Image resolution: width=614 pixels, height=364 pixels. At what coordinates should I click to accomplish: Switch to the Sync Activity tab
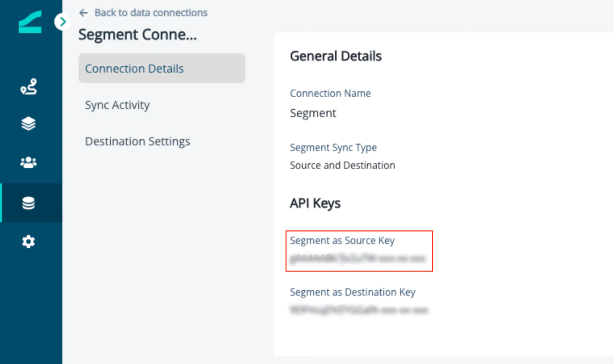(x=117, y=105)
